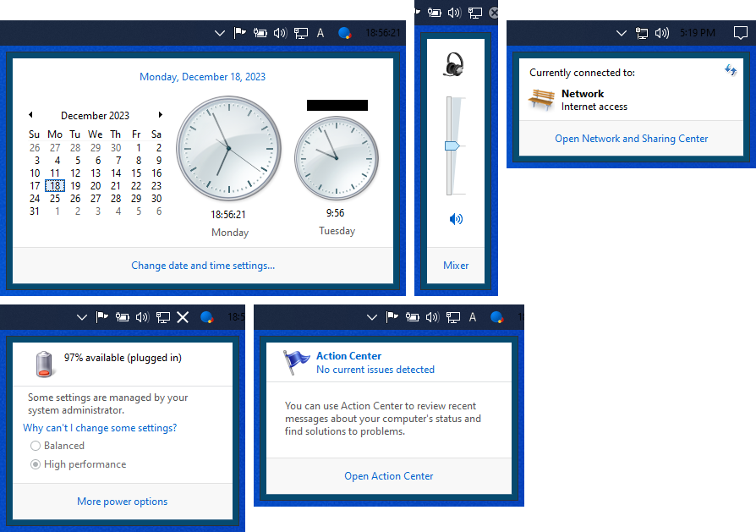Click Open Action Center link
The width and height of the screenshot is (756, 532).
388,476
